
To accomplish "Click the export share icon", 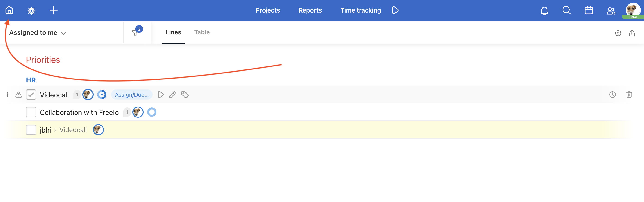I will click(x=632, y=33).
